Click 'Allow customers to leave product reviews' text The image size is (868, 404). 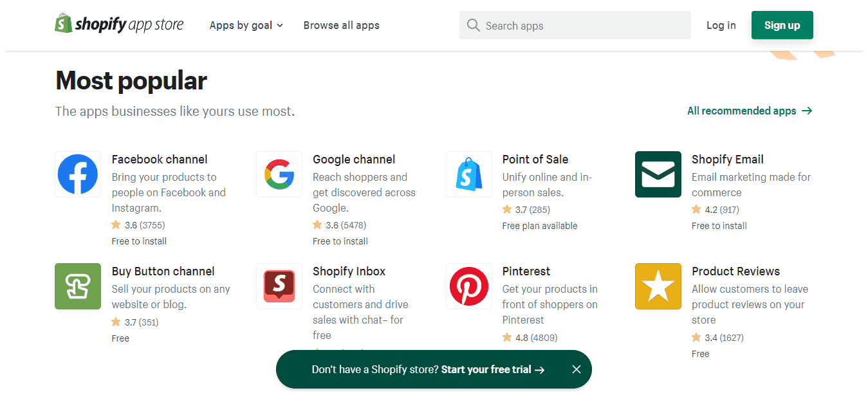(x=750, y=304)
